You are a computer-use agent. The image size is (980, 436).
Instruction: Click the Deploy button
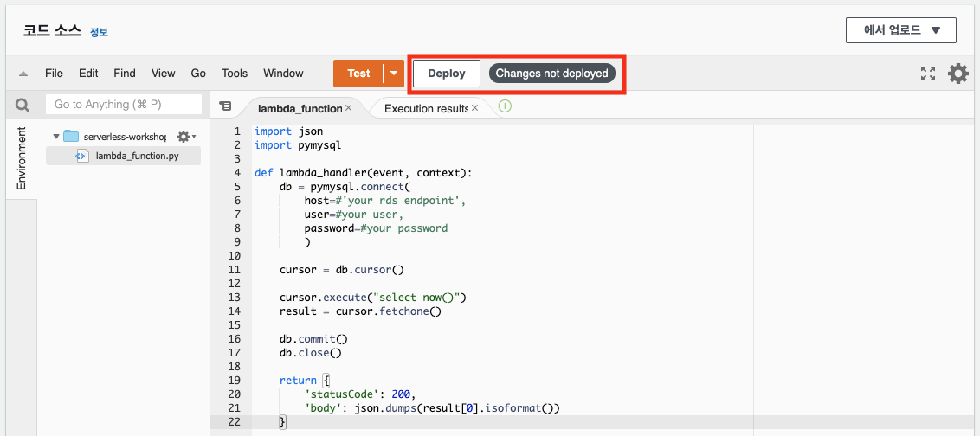pos(446,73)
